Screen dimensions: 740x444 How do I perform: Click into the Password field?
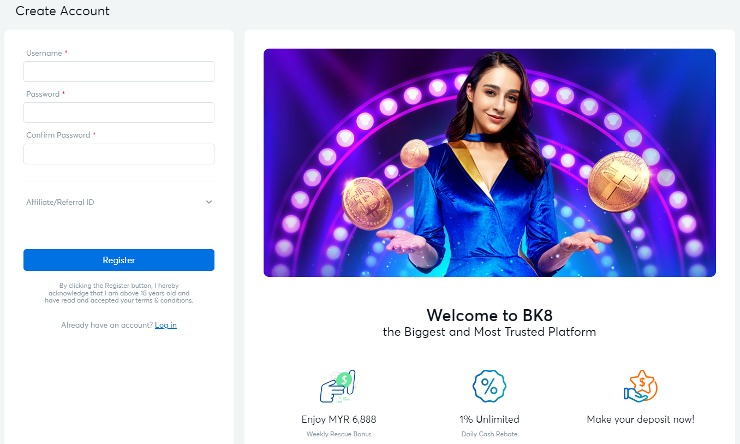tap(119, 113)
